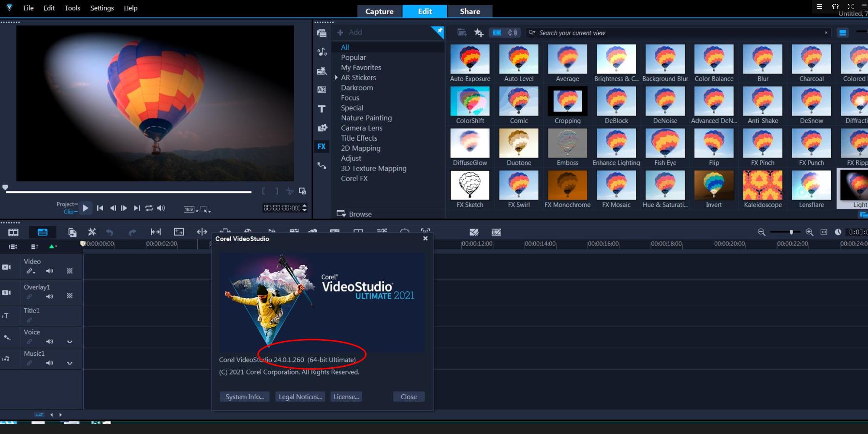Click the Replace/Copy attributes toolbar icon
This screenshot has height=434, width=868.
point(72,232)
